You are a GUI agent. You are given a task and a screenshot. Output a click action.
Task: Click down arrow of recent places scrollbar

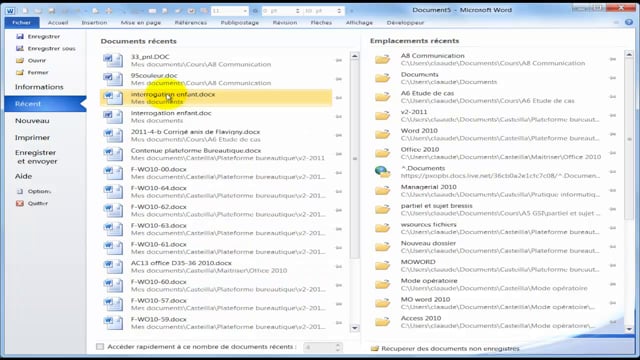pyautogui.click(x=629, y=329)
